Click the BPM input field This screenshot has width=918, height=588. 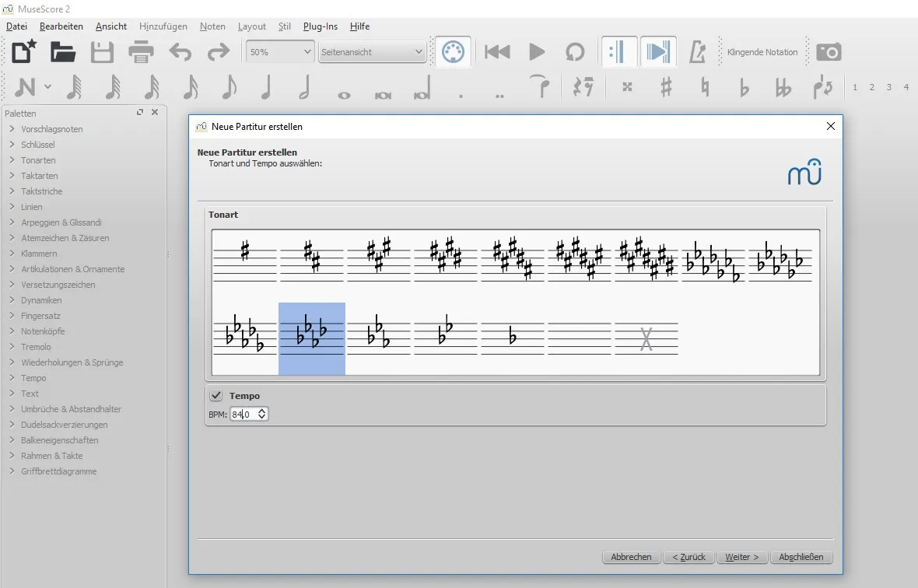[x=249, y=415]
